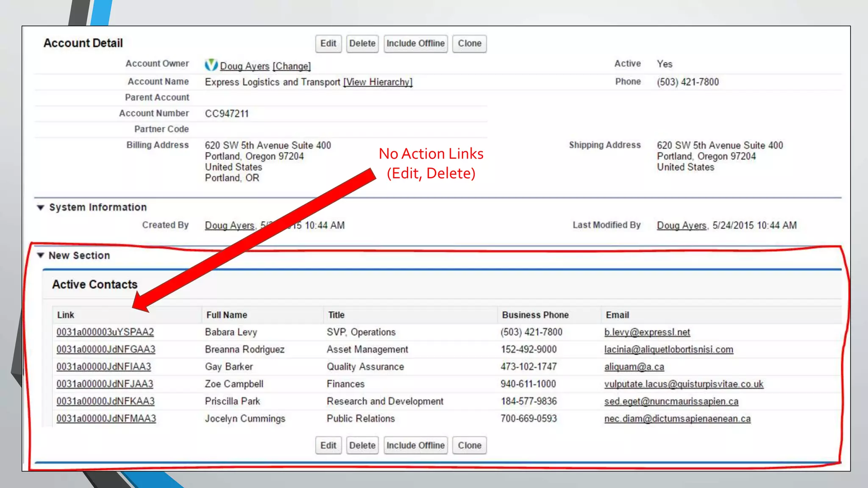Open contact link 0031a00000JdNFJAA3
This screenshot has width=868, height=488.
pyautogui.click(x=105, y=384)
